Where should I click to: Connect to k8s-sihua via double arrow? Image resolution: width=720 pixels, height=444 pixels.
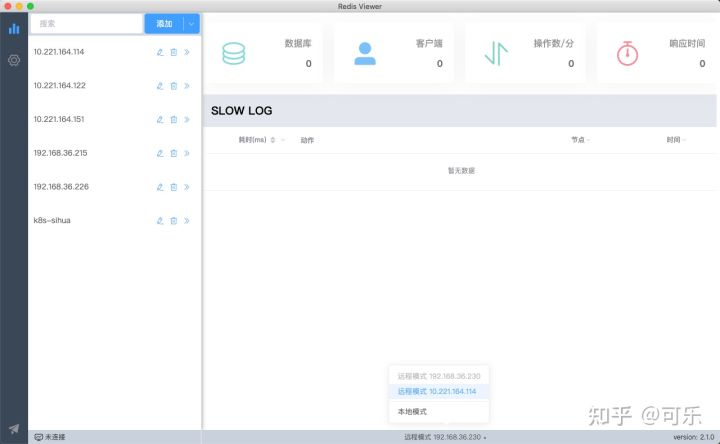coord(187,221)
